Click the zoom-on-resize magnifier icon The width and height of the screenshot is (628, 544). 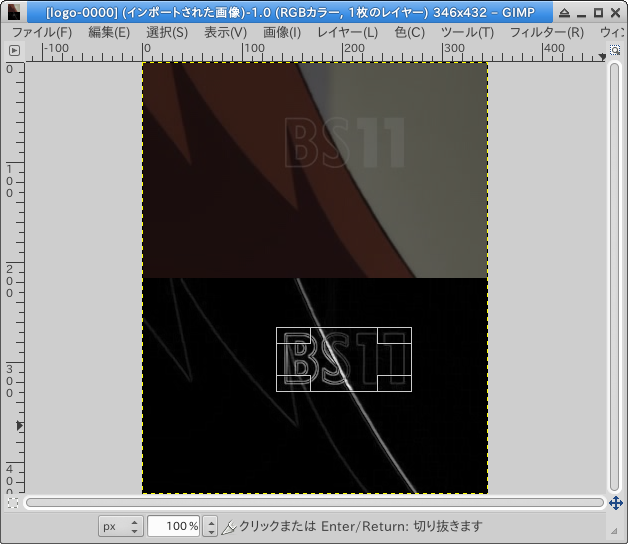pos(614,50)
